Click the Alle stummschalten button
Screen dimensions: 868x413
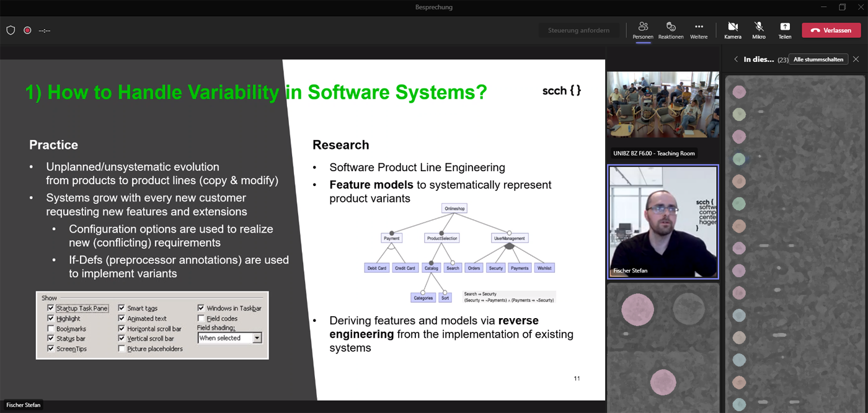coord(818,60)
